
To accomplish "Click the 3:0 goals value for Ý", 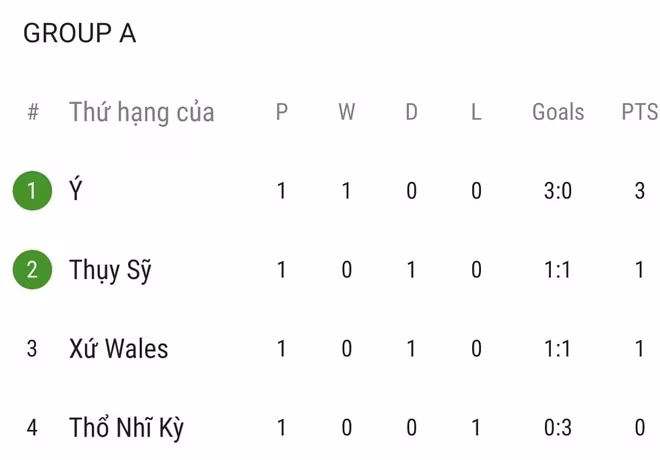I will click(557, 190).
